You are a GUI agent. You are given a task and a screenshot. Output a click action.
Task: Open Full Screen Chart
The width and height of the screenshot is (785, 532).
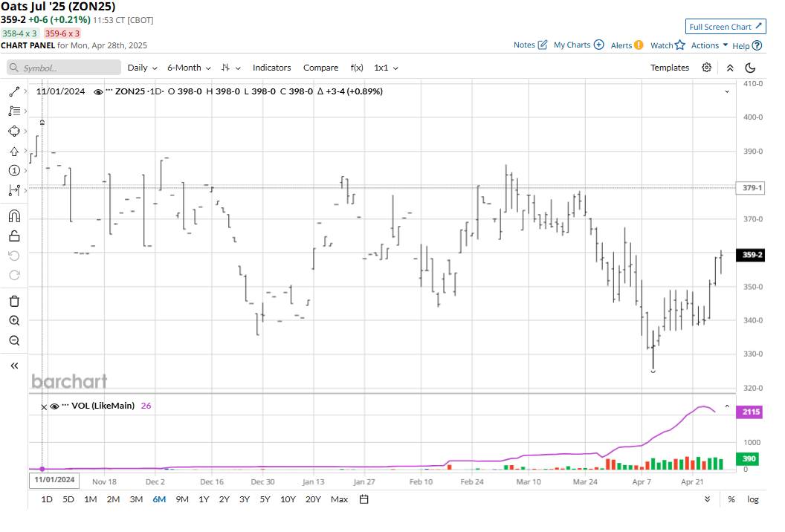pyautogui.click(x=726, y=27)
